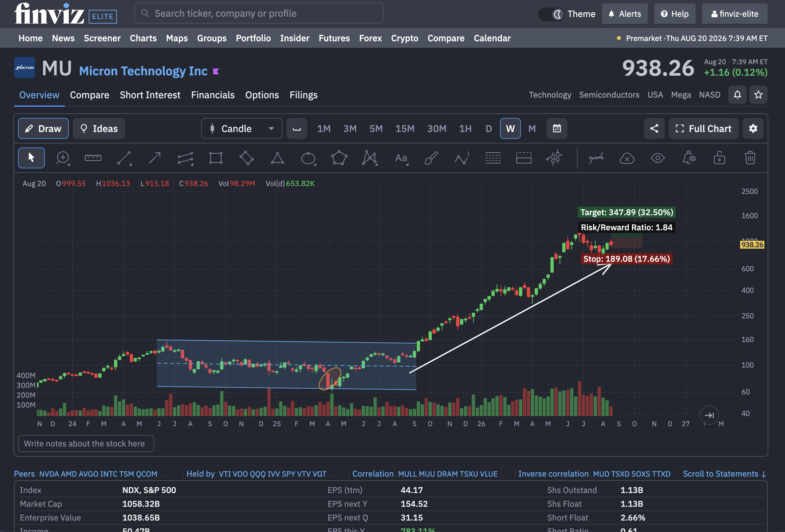Choose the Aa text annotation tool
The width and height of the screenshot is (785, 532).
[401, 158]
